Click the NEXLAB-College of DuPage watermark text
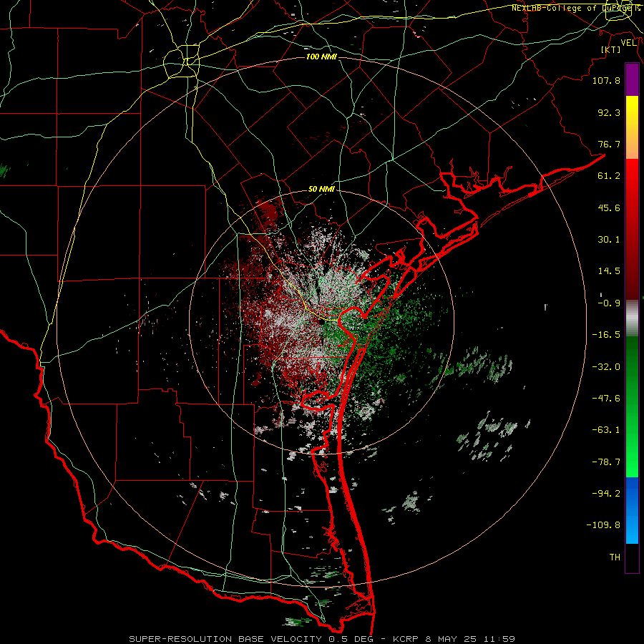 click(x=576, y=8)
